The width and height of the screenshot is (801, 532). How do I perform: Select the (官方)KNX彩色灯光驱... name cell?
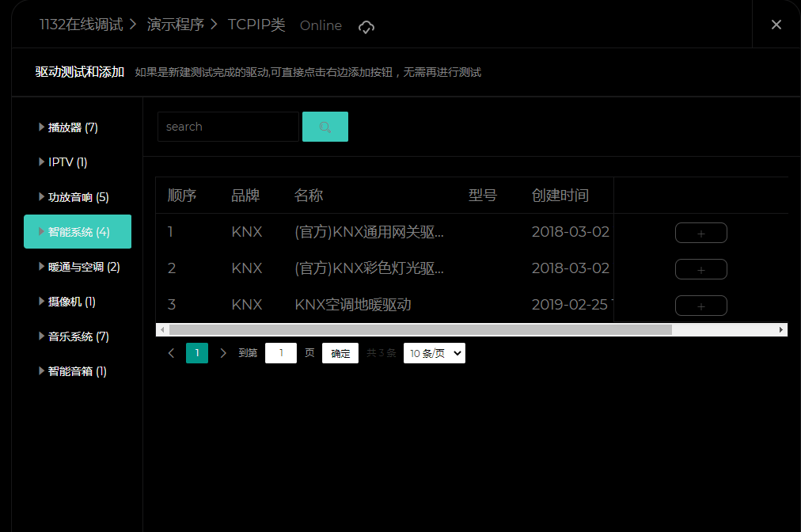pyautogui.click(x=370, y=268)
